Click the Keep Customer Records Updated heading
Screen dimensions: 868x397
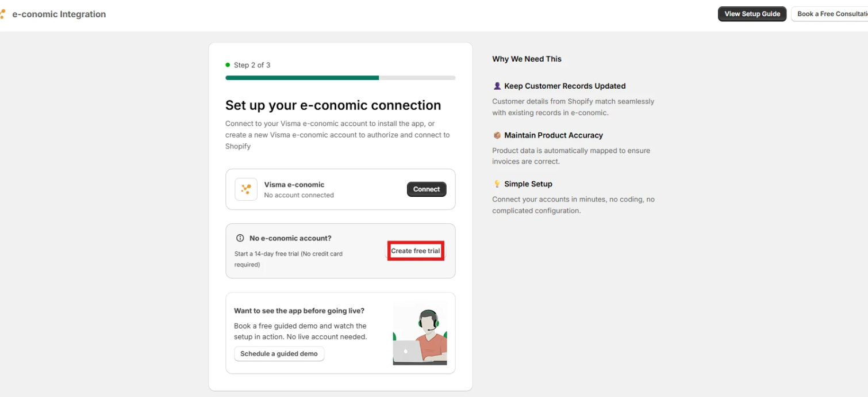tap(565, 86)
